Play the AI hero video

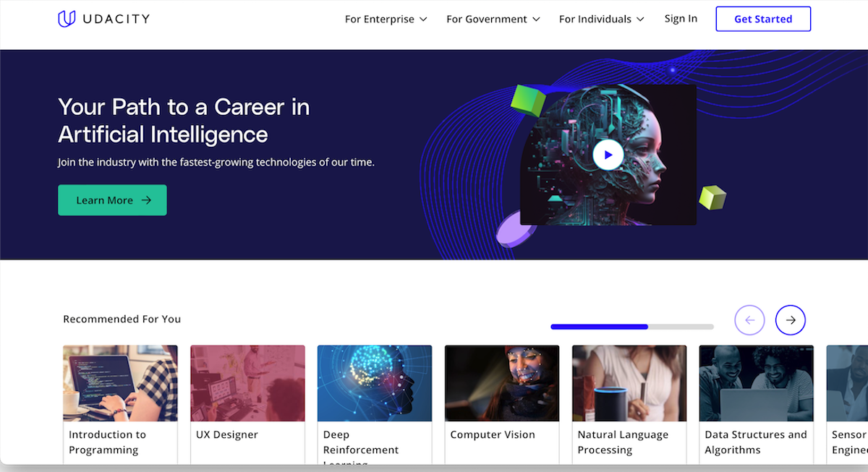point(608,155)
